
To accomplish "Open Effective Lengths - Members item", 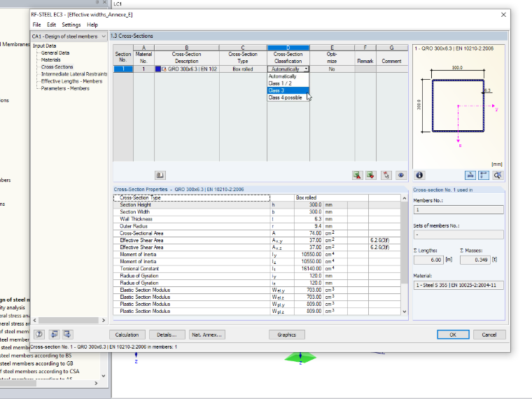I will (x=71, y=81).
